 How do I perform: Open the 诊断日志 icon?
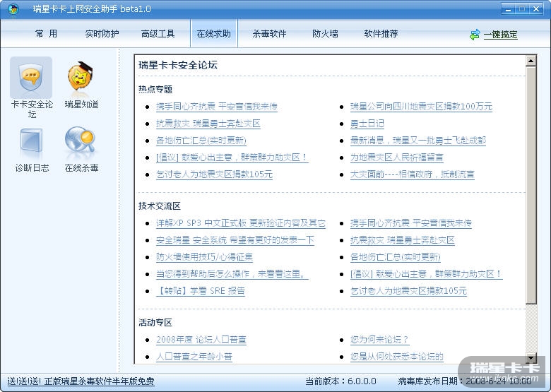point(31,143)
